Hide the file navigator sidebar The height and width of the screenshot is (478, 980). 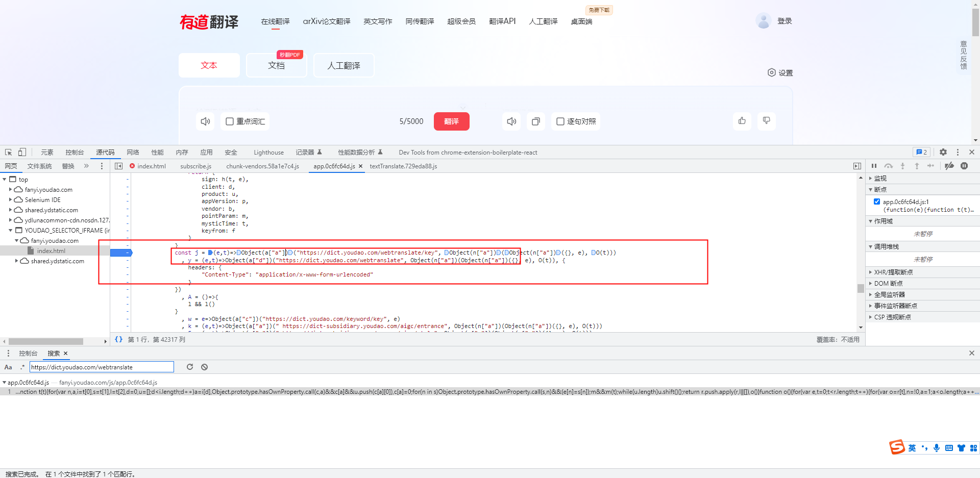pos(119,166)
